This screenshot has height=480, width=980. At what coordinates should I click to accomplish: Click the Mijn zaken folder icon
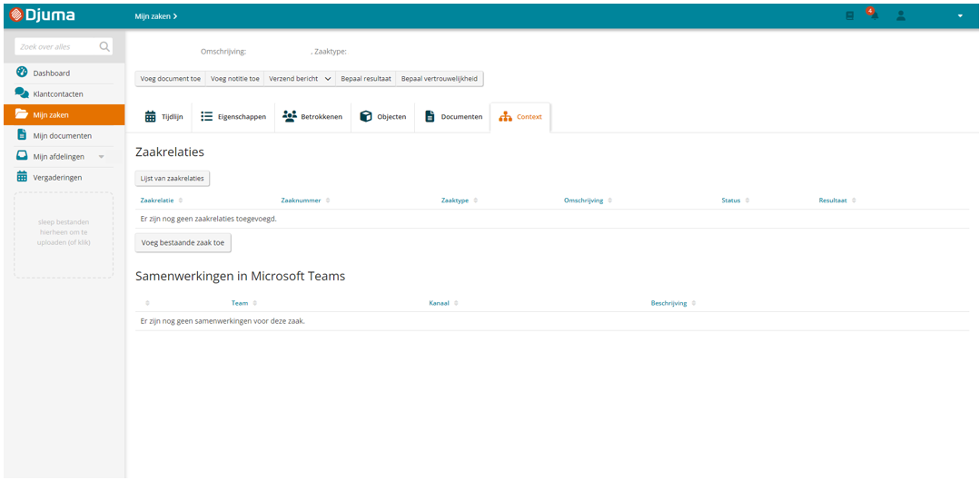(x=22, y=114)
